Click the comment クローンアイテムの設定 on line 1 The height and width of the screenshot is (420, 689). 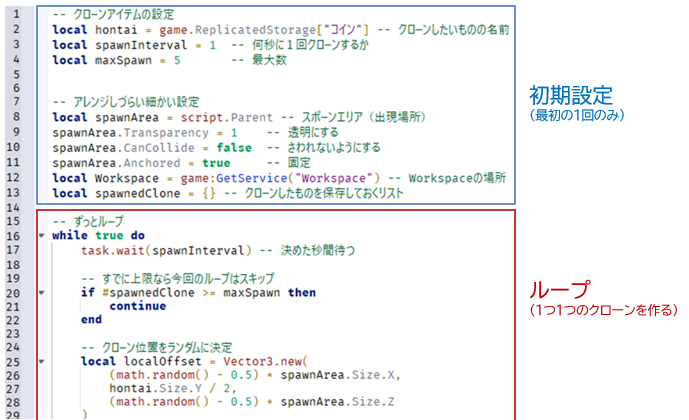[123, 14]
